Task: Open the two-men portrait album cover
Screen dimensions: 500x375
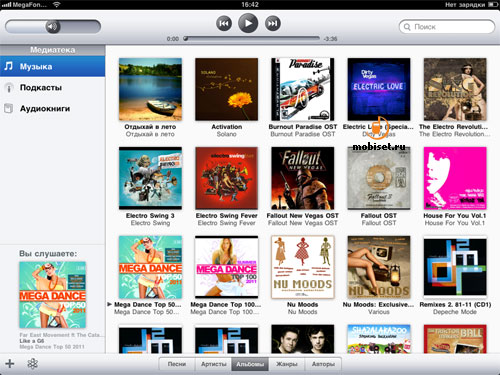Action: [303, 339]
